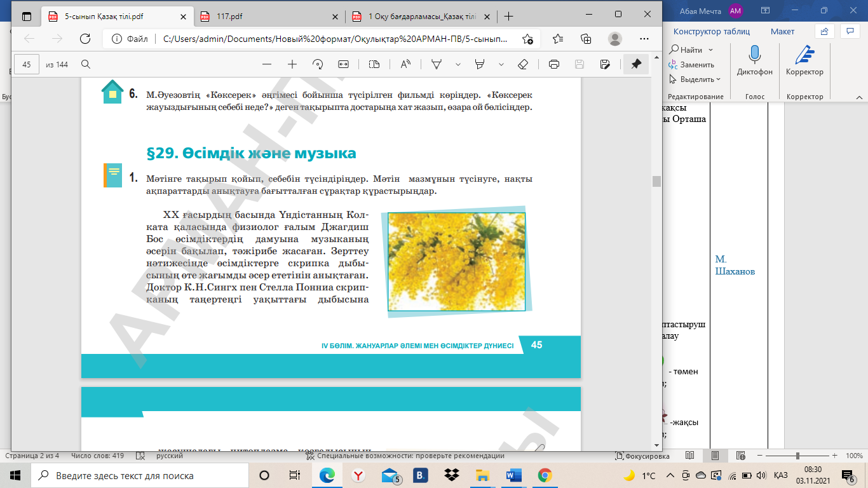Click the PDF search magnifier icon

point(86,64)
